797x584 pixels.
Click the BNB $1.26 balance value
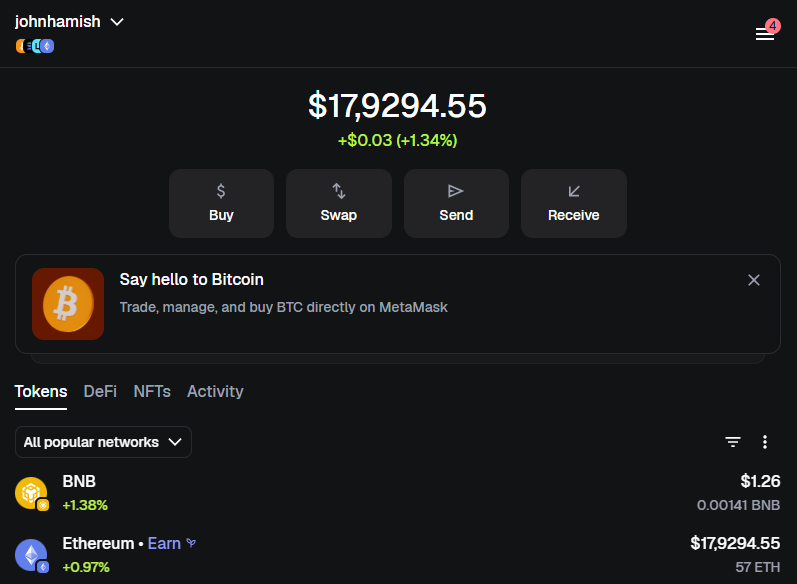760,481
